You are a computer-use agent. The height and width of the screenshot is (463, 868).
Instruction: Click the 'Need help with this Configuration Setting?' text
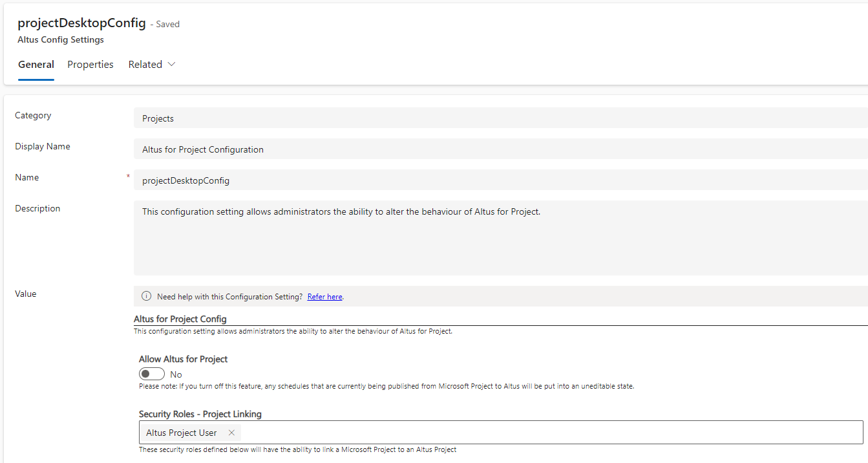(x=230, y=297)
